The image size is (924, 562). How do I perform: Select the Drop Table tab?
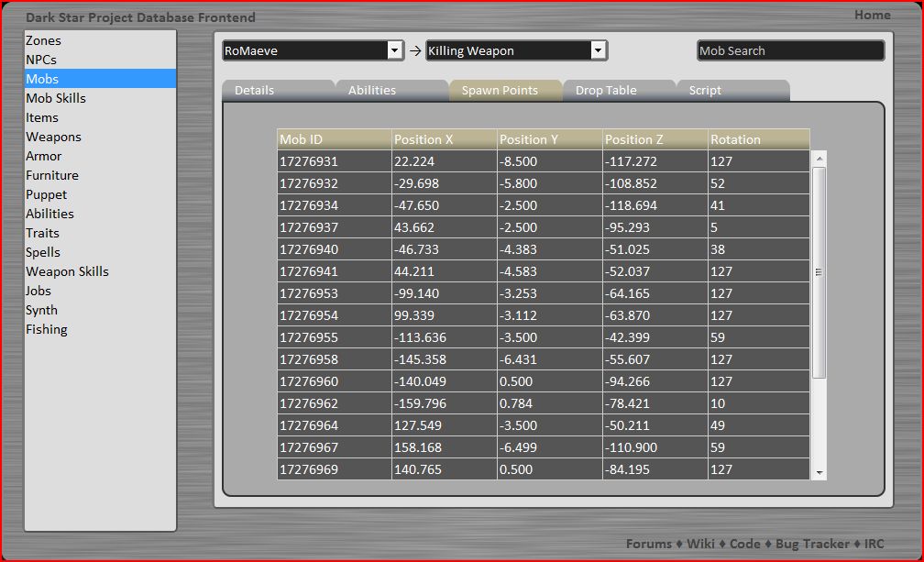coord(606,90)
